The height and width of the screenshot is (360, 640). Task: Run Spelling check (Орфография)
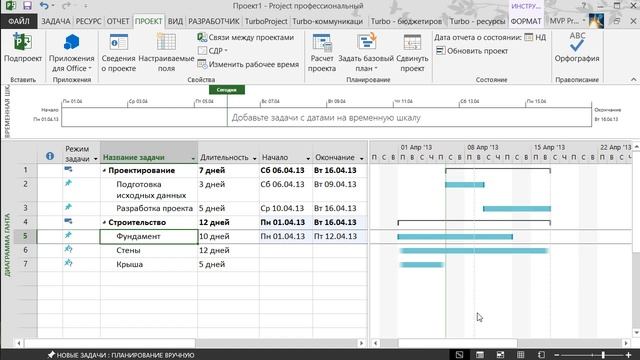click(x=577, y=47)
